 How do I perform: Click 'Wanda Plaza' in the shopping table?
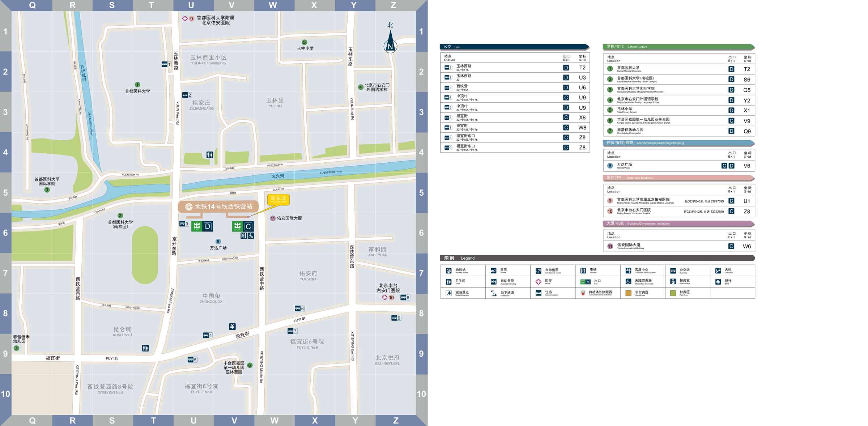(x=623, y=168)
